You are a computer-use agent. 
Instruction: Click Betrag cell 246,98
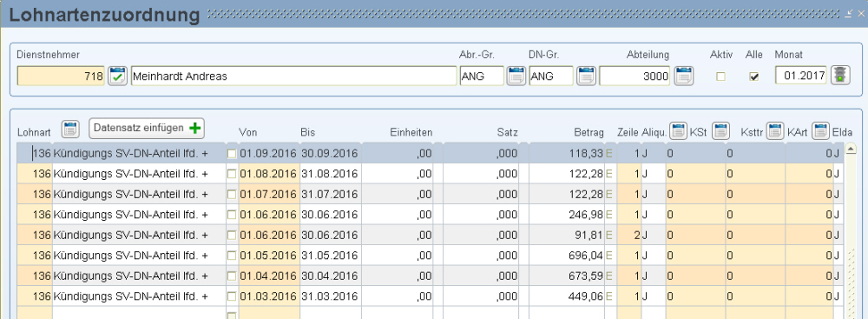[568, 215]
